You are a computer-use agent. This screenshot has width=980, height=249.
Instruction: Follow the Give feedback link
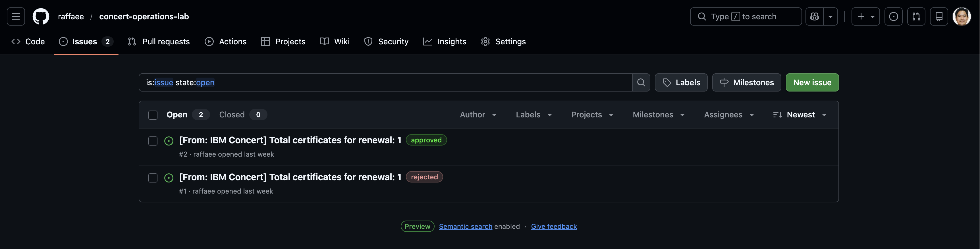554,226
